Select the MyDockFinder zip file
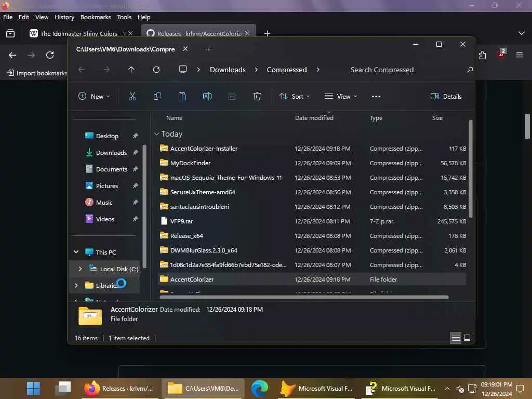Image resolution: width=532 pixels, height=399 pixels. (x=312, y=163)
